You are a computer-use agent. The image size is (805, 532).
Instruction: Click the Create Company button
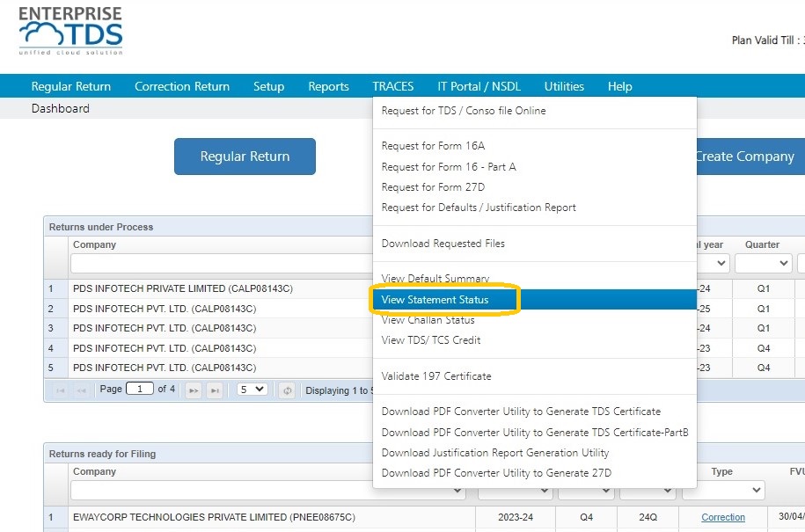[x=750, y=157]
